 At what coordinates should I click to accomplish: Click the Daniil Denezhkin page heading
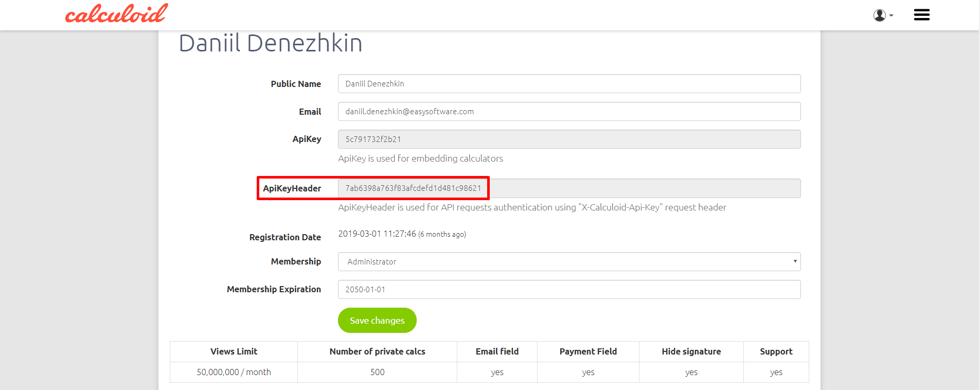point(270,43)
